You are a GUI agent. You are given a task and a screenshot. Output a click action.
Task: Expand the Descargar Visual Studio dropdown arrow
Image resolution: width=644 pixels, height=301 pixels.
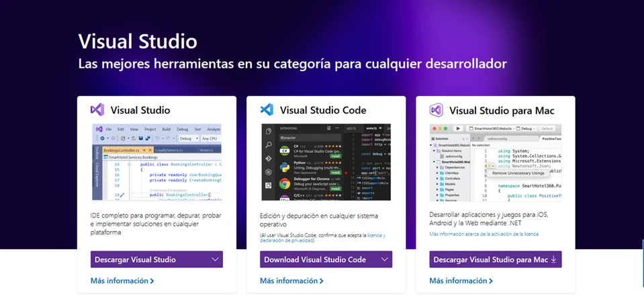point(215,259)
